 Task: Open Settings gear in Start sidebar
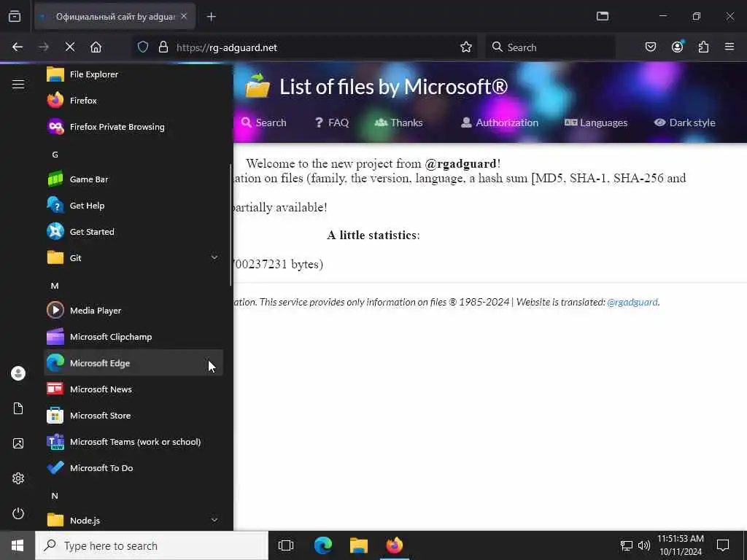click(x=18, y=478)
